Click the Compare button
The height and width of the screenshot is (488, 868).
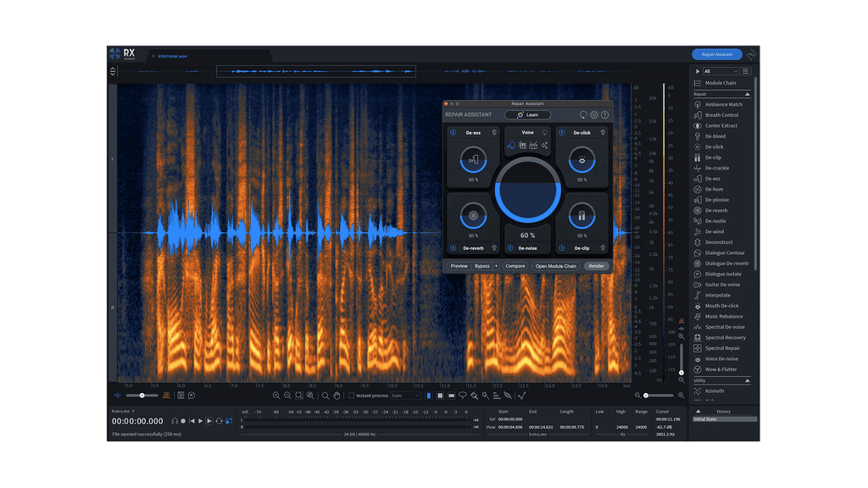click(515, 266)
